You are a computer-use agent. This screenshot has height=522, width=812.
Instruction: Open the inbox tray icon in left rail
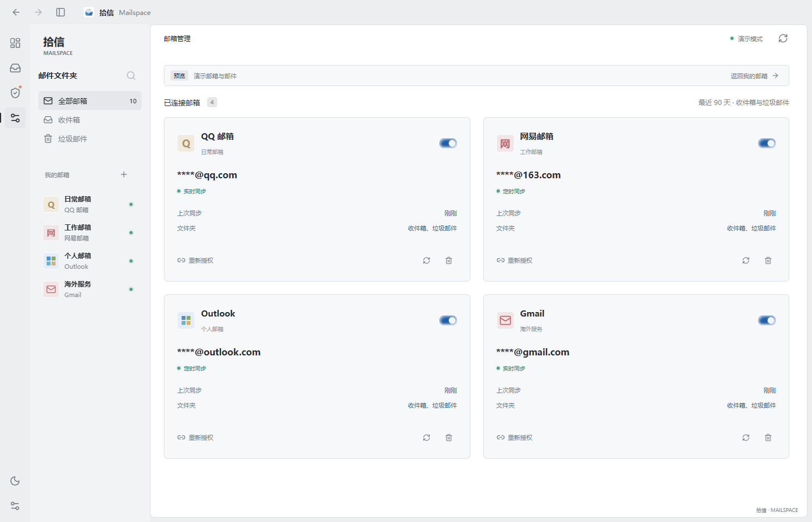tap(15, 68)
